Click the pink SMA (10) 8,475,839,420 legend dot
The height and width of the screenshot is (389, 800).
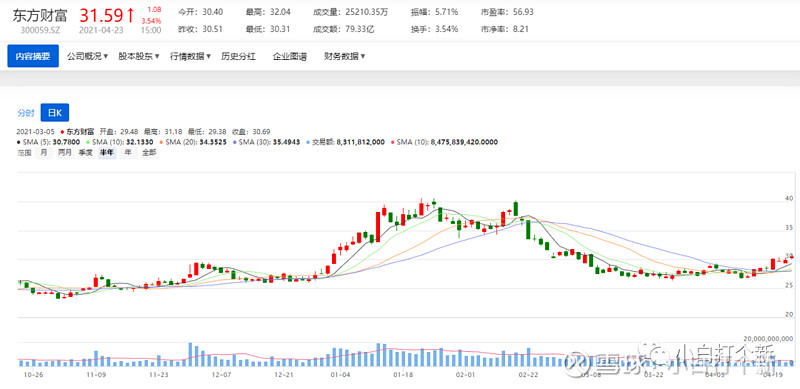(x=391, y=142)
